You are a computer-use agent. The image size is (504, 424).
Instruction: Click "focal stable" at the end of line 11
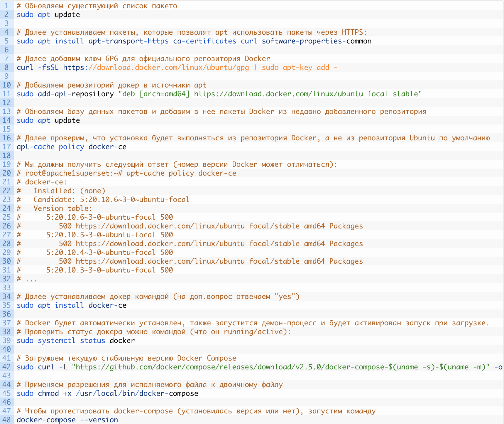[393, 94]
